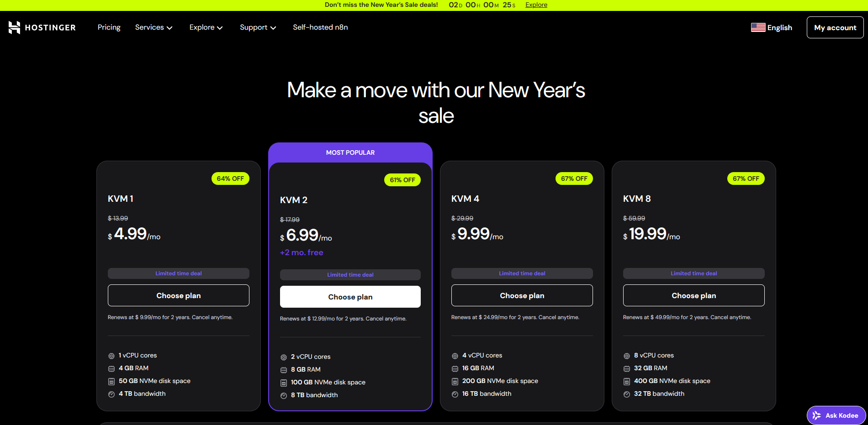The image size is (868, 425).
Task: Click Limited time deal under KVM 1
Action: click(x=179, y=273)
